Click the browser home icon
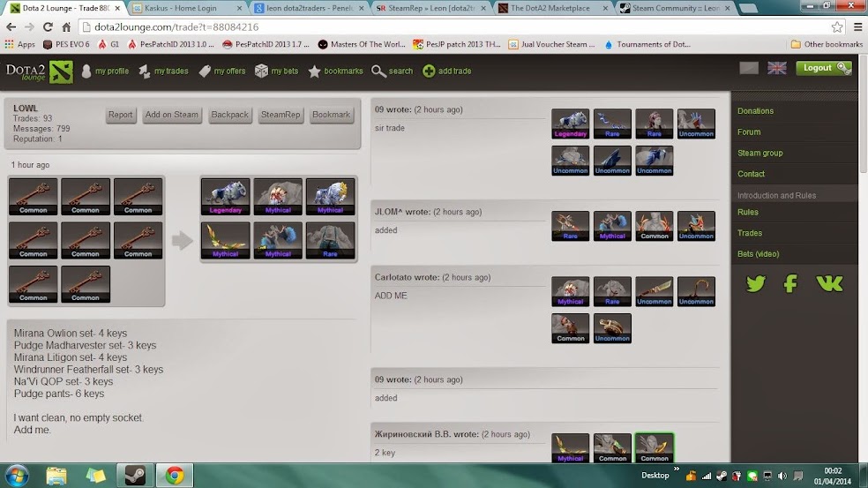The width and height of the screenshot is (868, 488). pyautogui.click(x=66, y=26)
